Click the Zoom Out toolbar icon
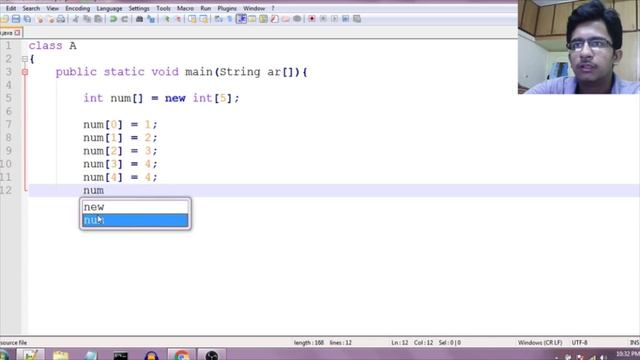The height and width of the screenshot is (360, 640). click(x=178, y=19)
